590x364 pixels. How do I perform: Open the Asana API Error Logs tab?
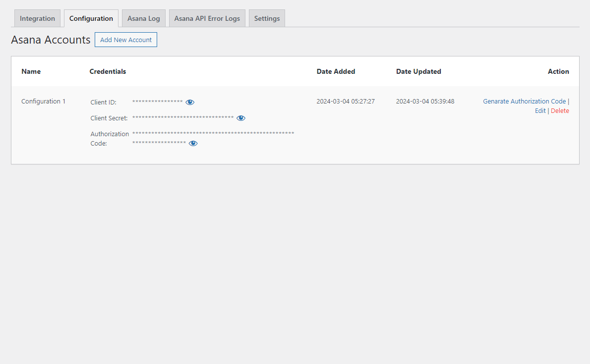point(207,18)
